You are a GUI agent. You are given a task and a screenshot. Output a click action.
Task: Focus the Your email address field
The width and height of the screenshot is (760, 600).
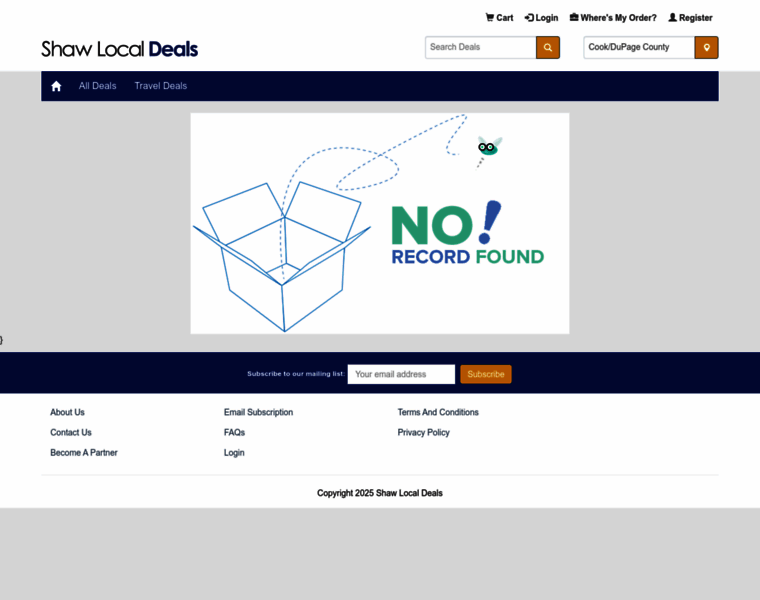click(x=401, y=374)
